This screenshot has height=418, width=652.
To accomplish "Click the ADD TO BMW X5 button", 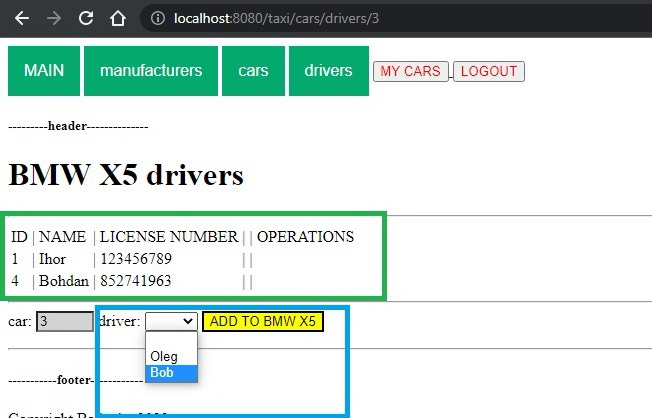I will tap(263, 322).
